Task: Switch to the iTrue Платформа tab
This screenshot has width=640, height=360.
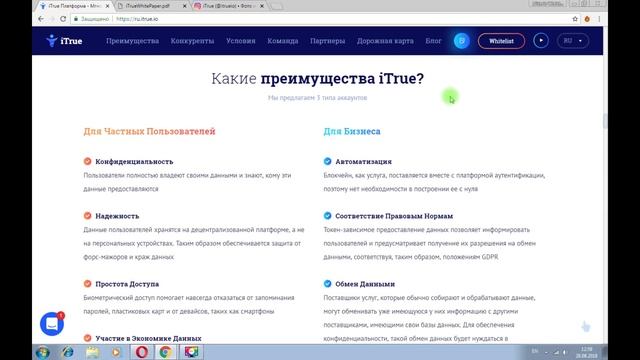Action: [73, 6]
